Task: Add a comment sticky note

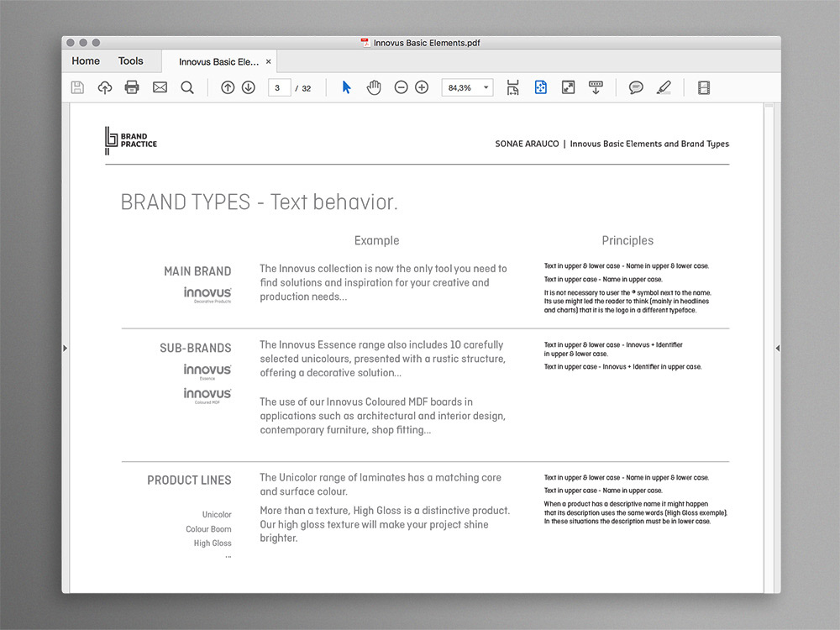Action: (x=636, y=87)
